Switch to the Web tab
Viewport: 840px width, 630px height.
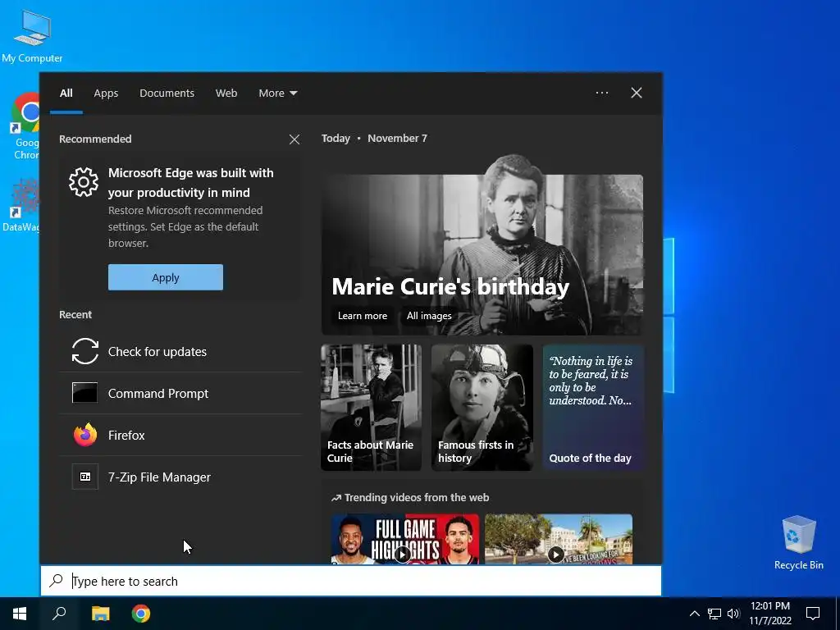tap(226, 94)
